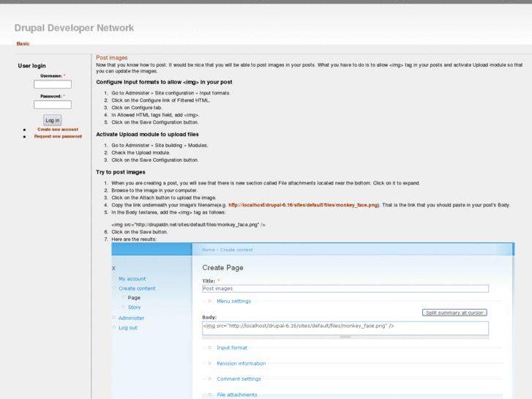This screenshot has width=532, height=399.
Task: Click the 'Configure input formats to allow <img>' heading
Action: pyautogui.click(x=164, y=82)
